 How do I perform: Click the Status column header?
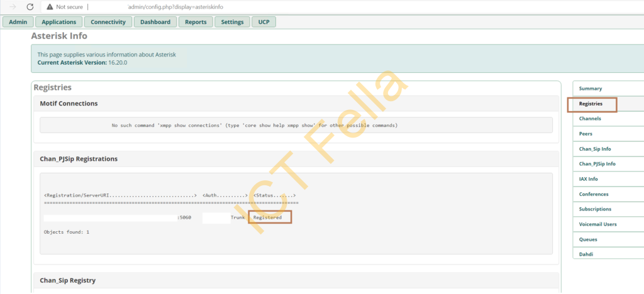point(274,195)
